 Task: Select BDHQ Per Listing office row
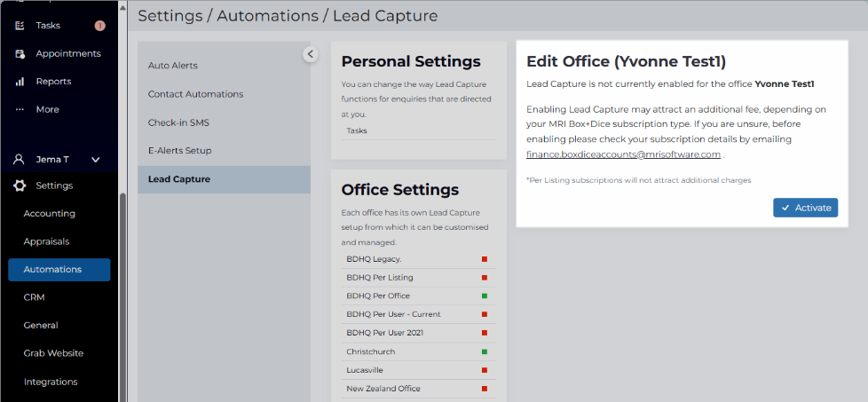[419, 278]
